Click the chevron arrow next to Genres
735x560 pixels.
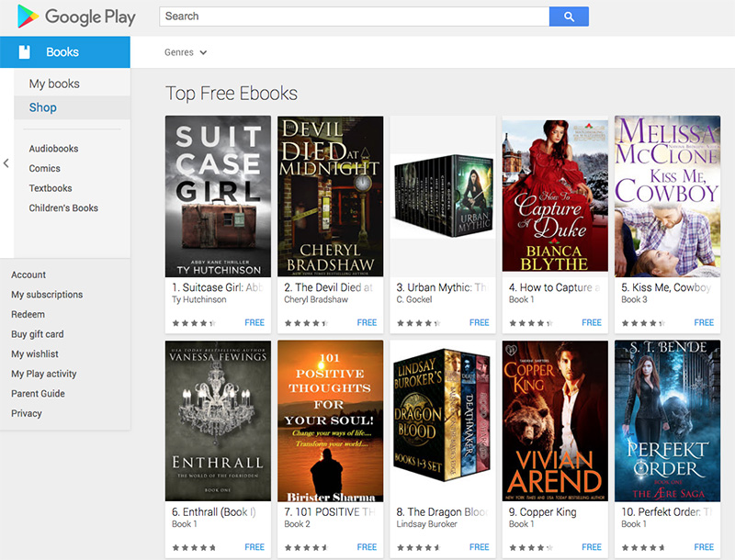tap(202, 52)
